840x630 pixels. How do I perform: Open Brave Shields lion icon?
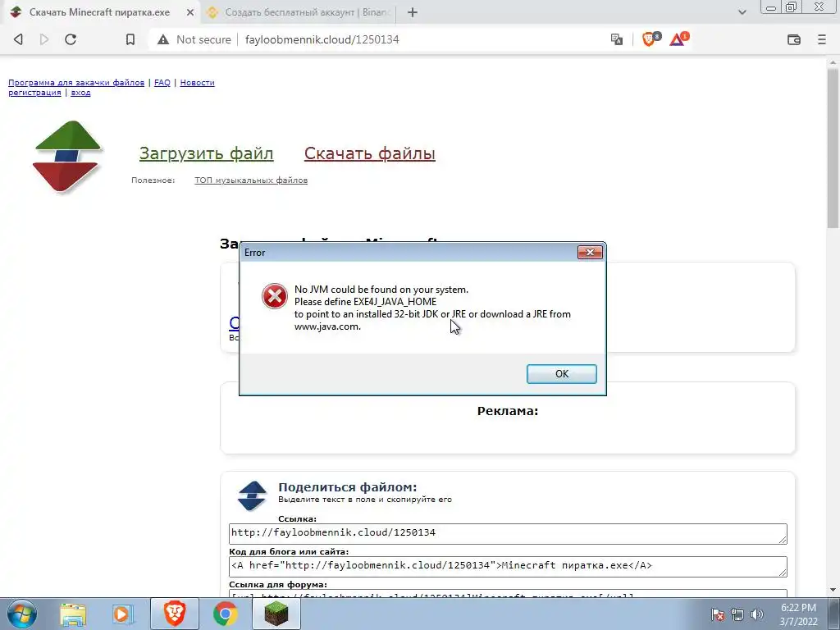(x=651, y=39)
